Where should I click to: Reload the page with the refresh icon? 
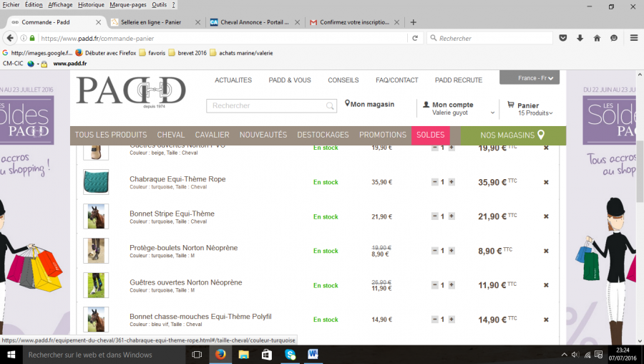pyautogui.click(x=415, y=38)
